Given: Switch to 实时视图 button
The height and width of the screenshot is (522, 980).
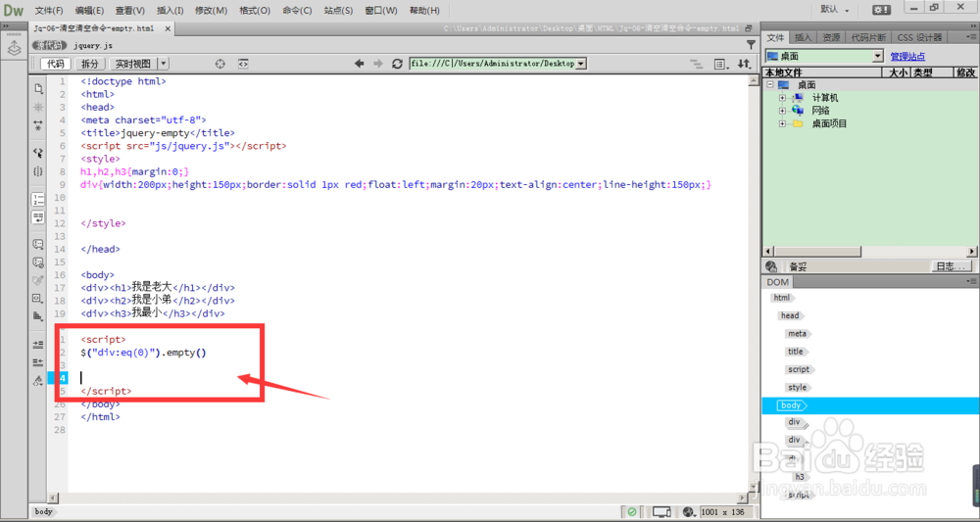Looking at the screenshot, I should pos(133,64).
